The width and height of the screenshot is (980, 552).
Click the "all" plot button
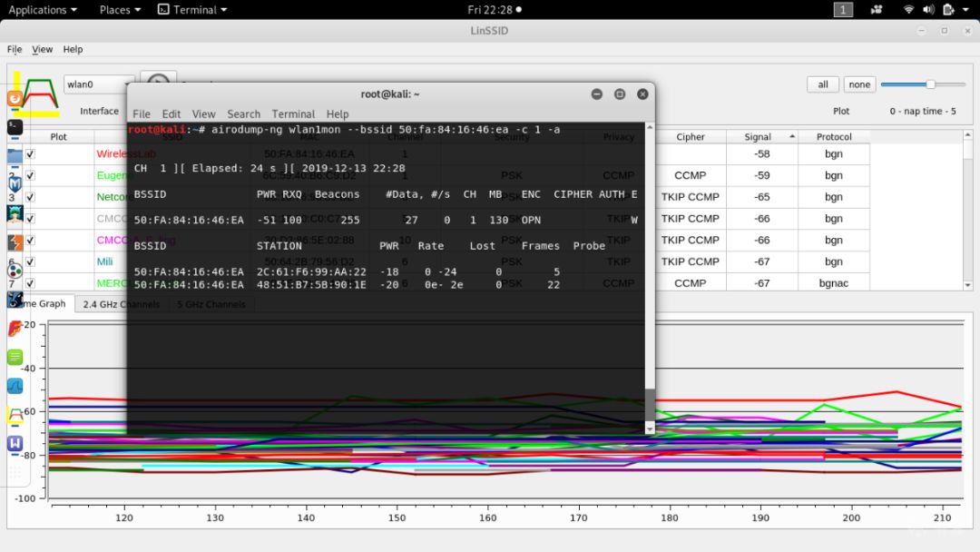[822, 84]
